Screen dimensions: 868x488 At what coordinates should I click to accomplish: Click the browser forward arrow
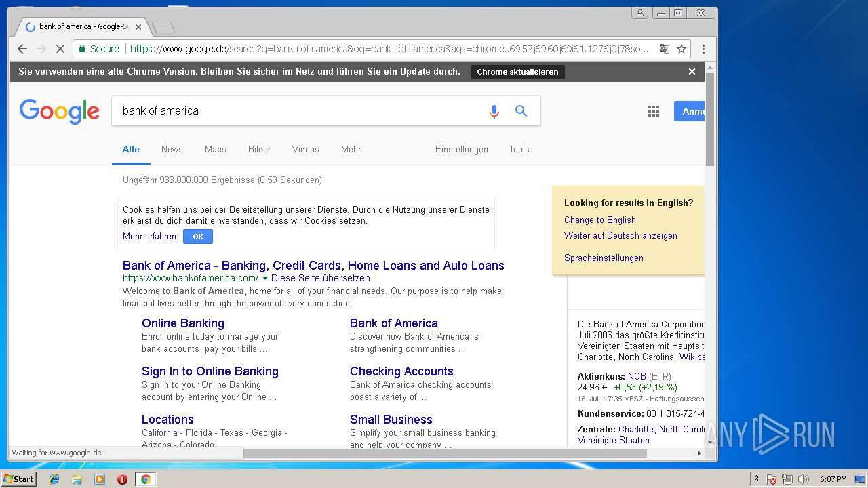pyautogui.click(x=41, y=49)
